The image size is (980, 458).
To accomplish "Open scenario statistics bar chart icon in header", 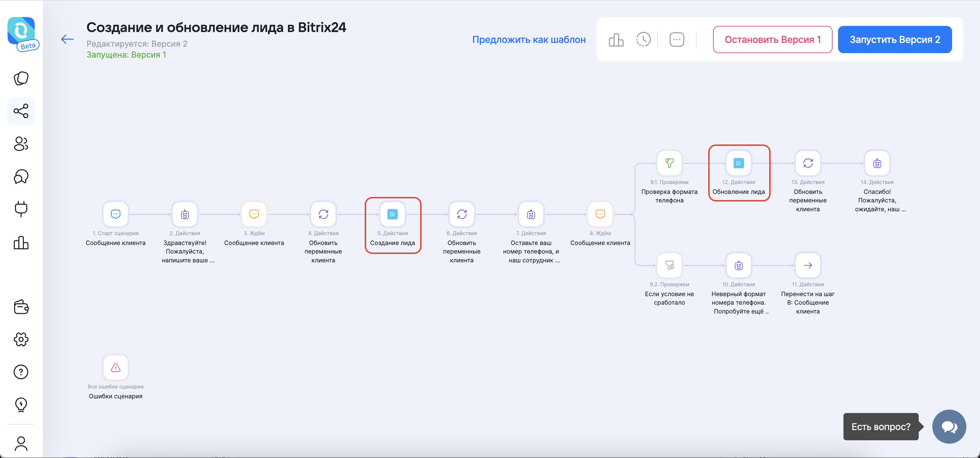I will pyautogui.click(x=616, y=40).
